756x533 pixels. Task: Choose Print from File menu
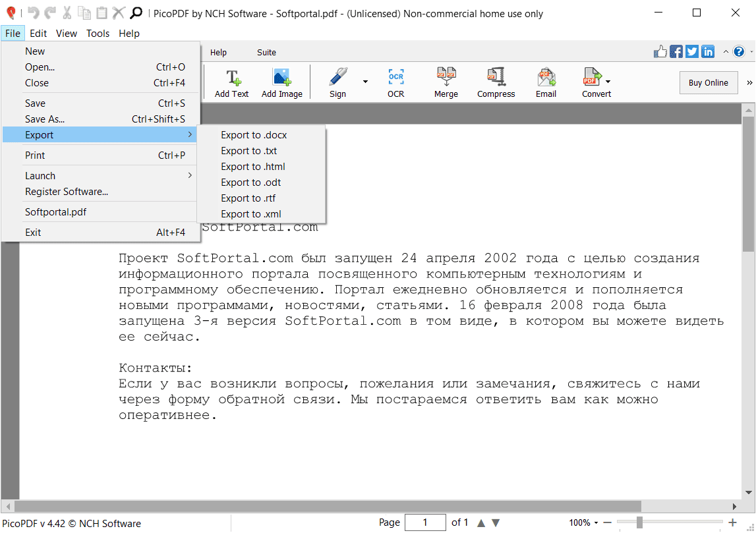pyautogui.click(x=101, y=155)
